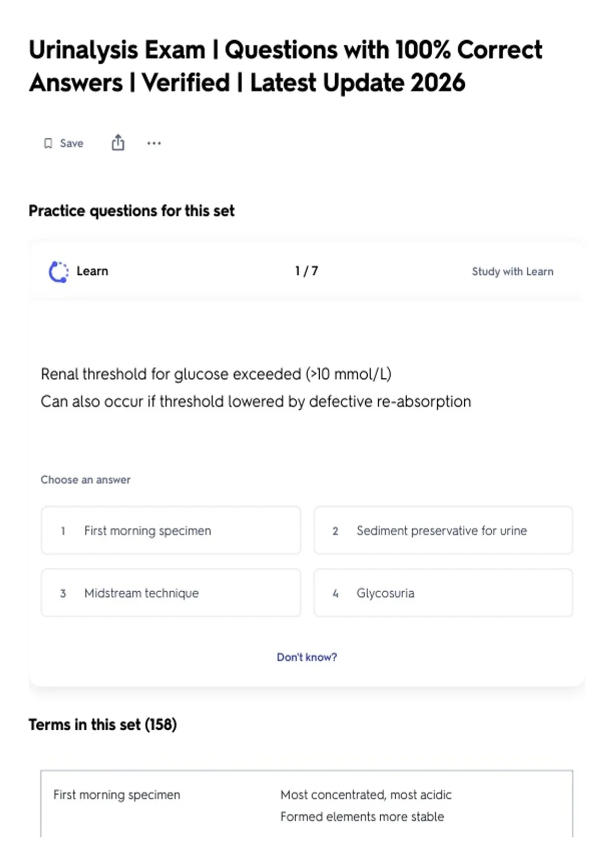
Task: Click number 3 badge on third answer
Action: [x=63, y=593]
